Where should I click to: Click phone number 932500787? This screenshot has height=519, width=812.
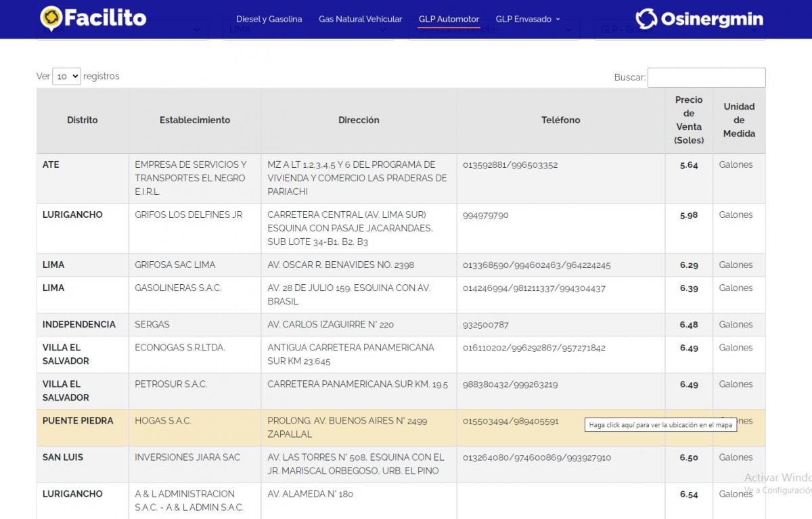click(x=486, y=325)
